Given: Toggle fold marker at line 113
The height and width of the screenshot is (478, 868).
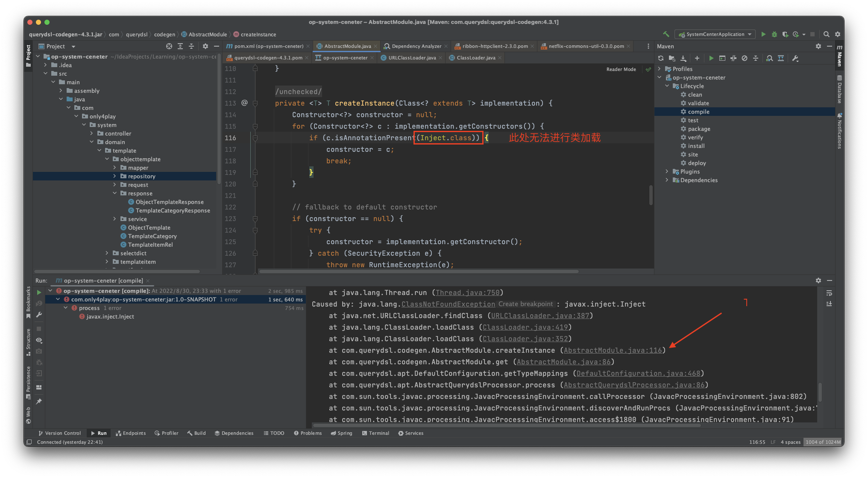Looking at the screenshot, I should coord(255,103).
